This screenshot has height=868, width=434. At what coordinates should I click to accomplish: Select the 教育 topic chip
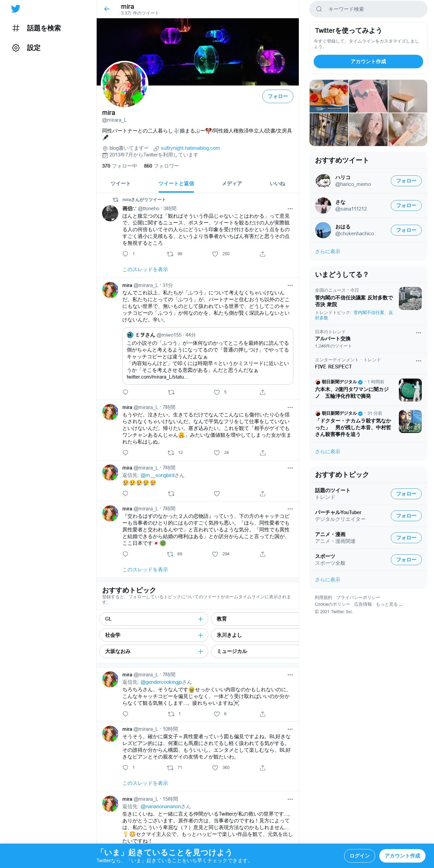click(x=255, y=619)
